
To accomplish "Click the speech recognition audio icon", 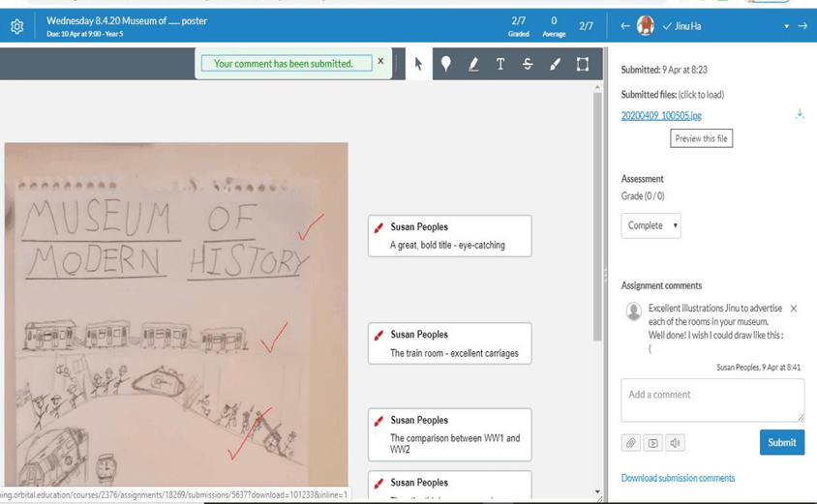I will click(676, 443).
